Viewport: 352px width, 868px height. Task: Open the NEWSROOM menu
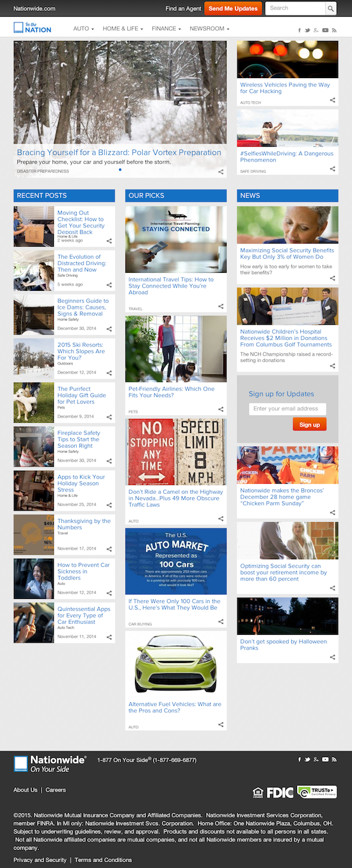(x=209, y=29)
